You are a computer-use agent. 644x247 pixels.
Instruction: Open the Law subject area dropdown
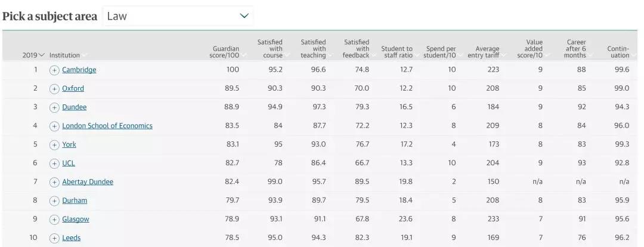tap(178, 16)
